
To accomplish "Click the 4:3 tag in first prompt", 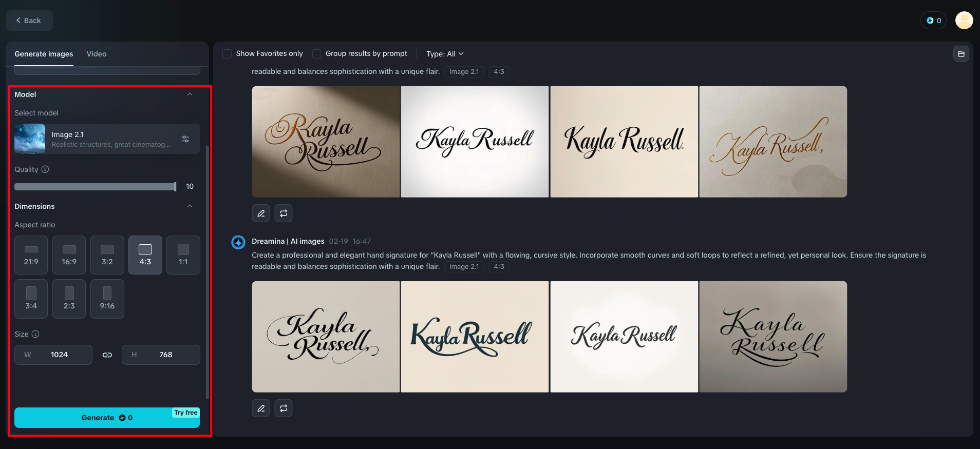I will click(499, 72).
